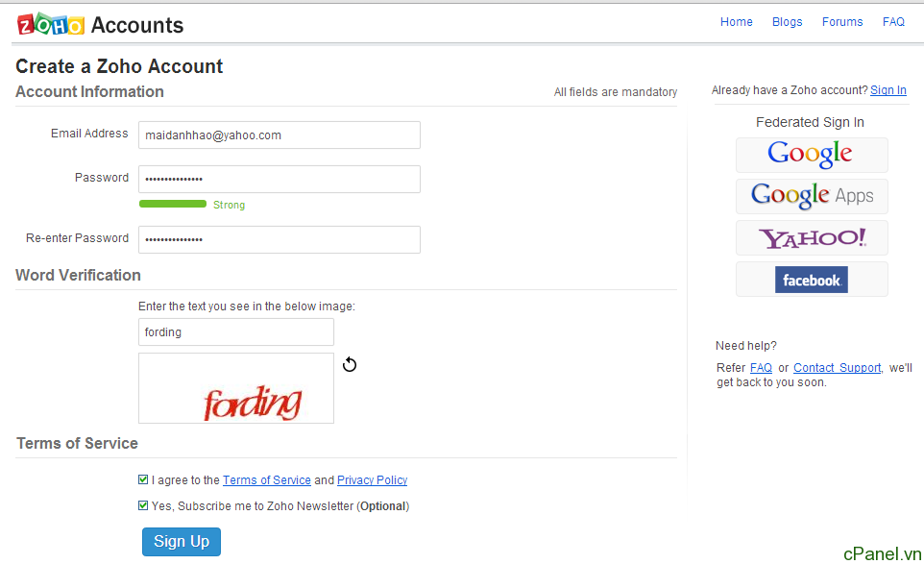Click the 'Strong' password strength label
The image size is (924, 564).
tap(229, 205)
